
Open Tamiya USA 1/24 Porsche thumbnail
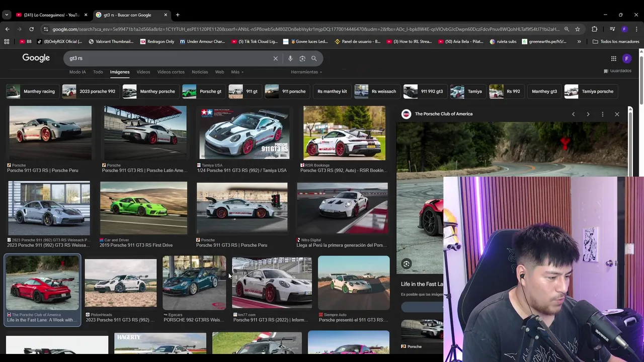click(x=244, y=133)
